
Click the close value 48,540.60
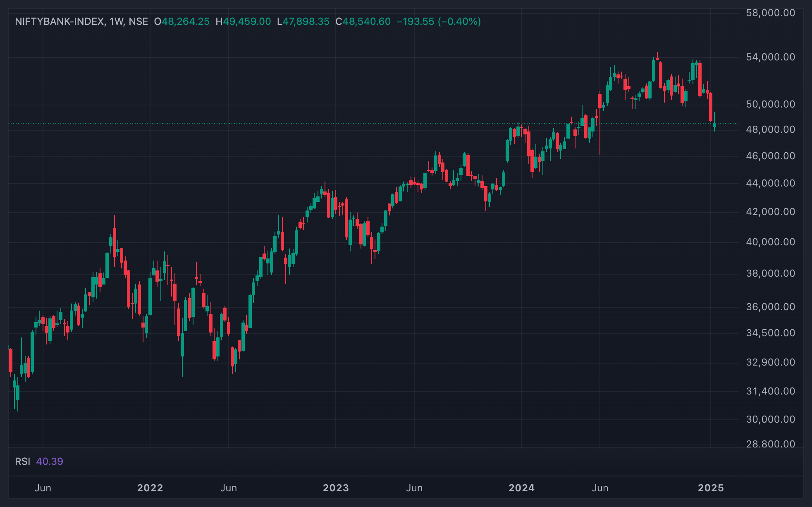367,22
